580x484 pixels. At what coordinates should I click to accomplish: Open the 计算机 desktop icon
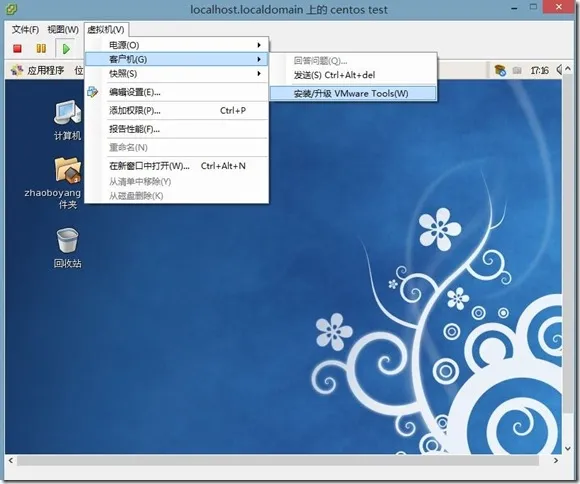pos(67,120)
